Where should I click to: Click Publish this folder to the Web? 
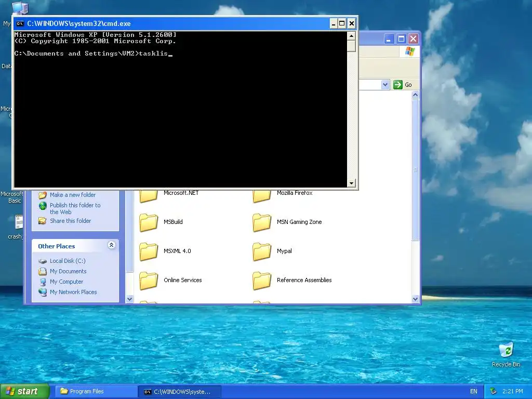click(x=75, y=209)
